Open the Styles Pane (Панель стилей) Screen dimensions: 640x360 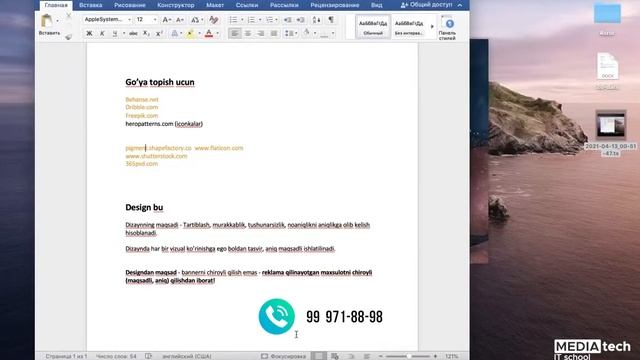pos(448,28)
